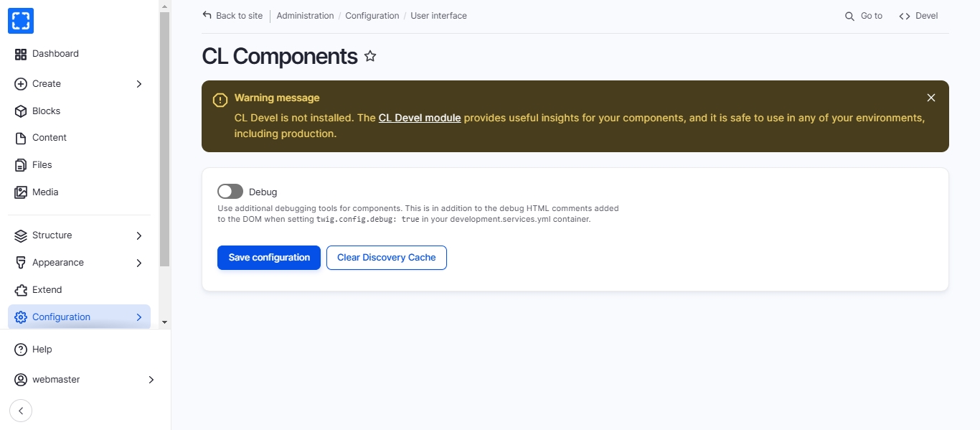Viewport: 980px width, 430px height.
Task: Dismiss the warning message
Action: point(930,98)
